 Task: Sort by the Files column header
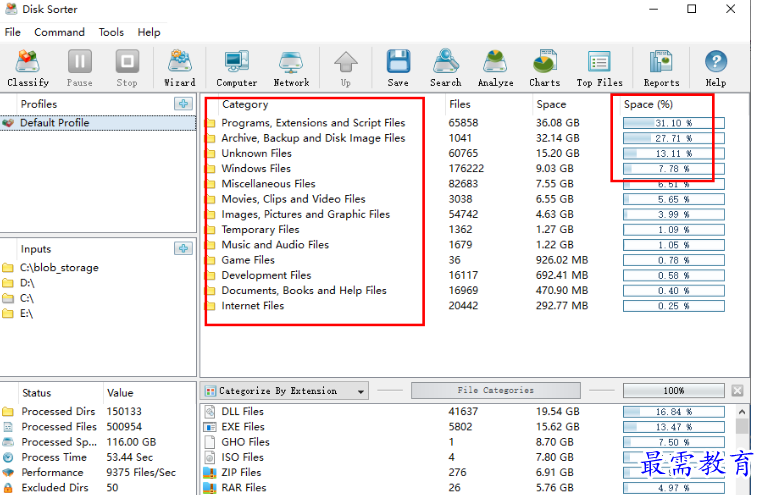[x=460, y=104]
